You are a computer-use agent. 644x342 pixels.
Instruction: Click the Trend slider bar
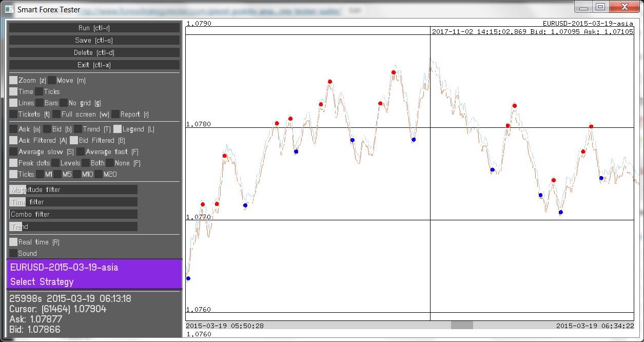click(73, 226)
